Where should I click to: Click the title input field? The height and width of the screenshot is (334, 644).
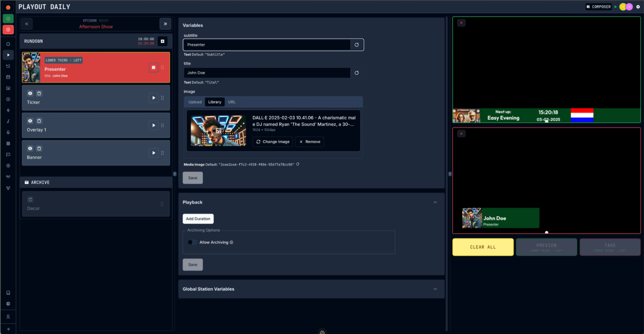[267, 73]
